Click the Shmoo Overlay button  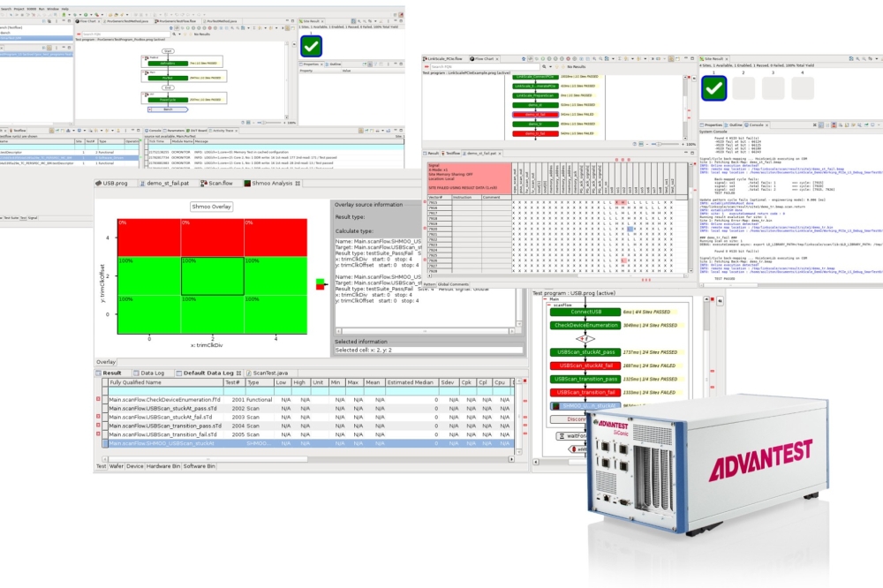tap(212, 207)
